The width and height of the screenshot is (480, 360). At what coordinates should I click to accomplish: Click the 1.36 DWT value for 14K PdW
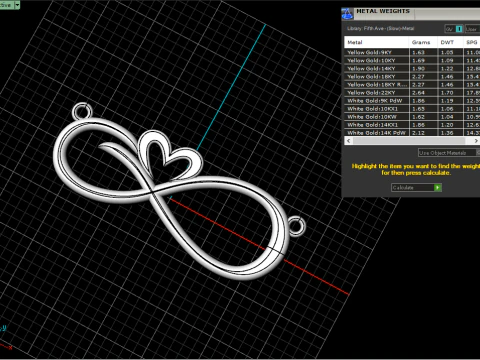pos(447,132)
